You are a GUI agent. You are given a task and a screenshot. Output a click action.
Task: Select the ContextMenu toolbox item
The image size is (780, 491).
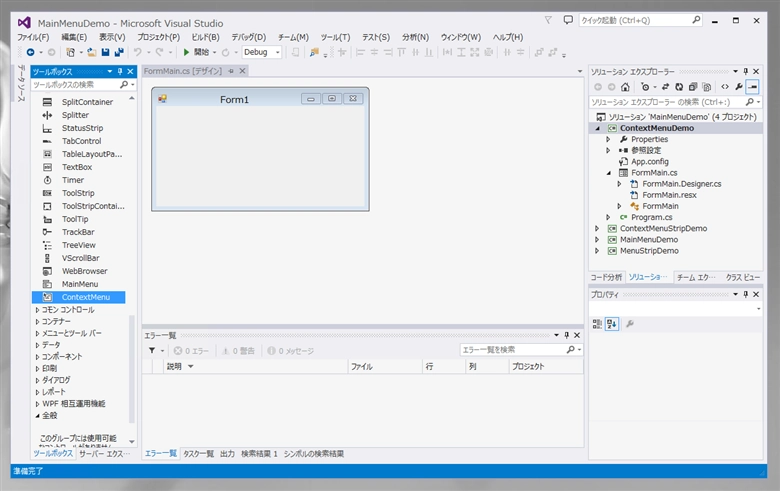79,297
